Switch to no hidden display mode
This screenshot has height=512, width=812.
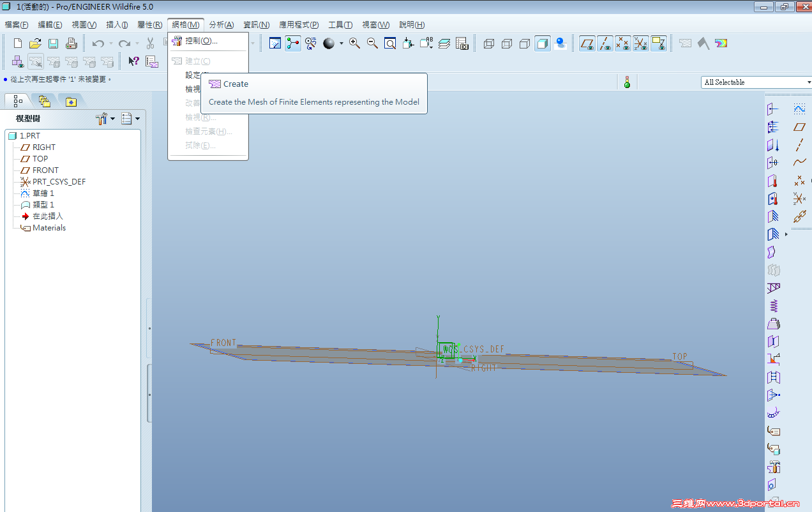pyautogui.click(x=525, y=43)
